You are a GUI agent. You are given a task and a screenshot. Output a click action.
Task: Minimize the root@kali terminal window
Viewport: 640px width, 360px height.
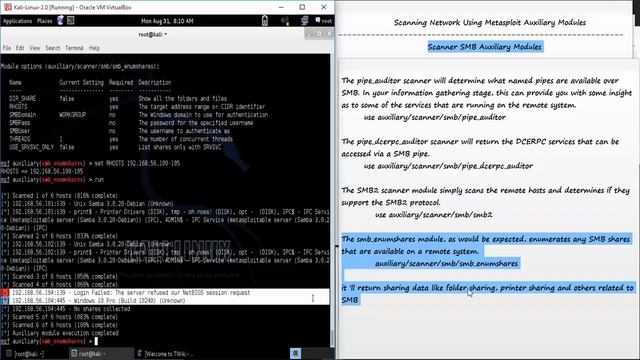click(309, 34)
